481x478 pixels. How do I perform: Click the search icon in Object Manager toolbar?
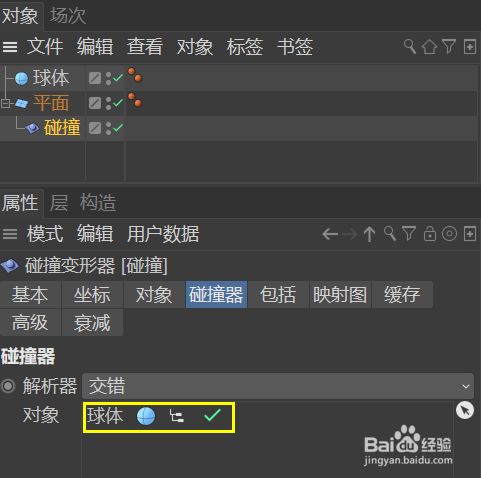click(x=410, y=46)
